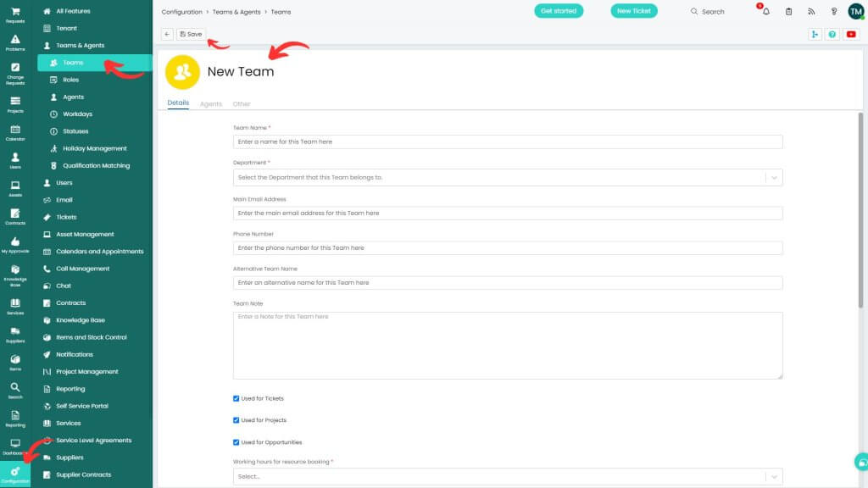Uncheck Used for Opportunities
The height and width of the screenshot is (488, 868).
(x=235, y=441)
